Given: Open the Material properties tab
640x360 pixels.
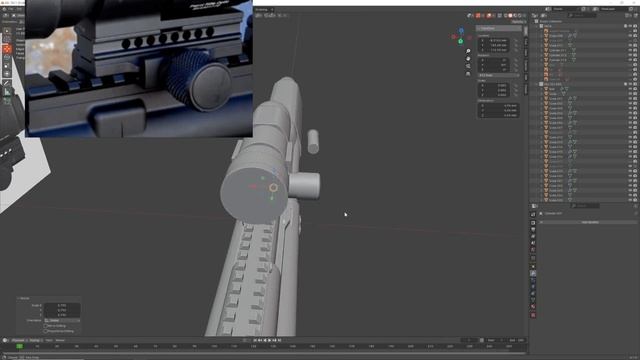Looking at the screenshot, I should pyautogui.click(x=533, y=307).
